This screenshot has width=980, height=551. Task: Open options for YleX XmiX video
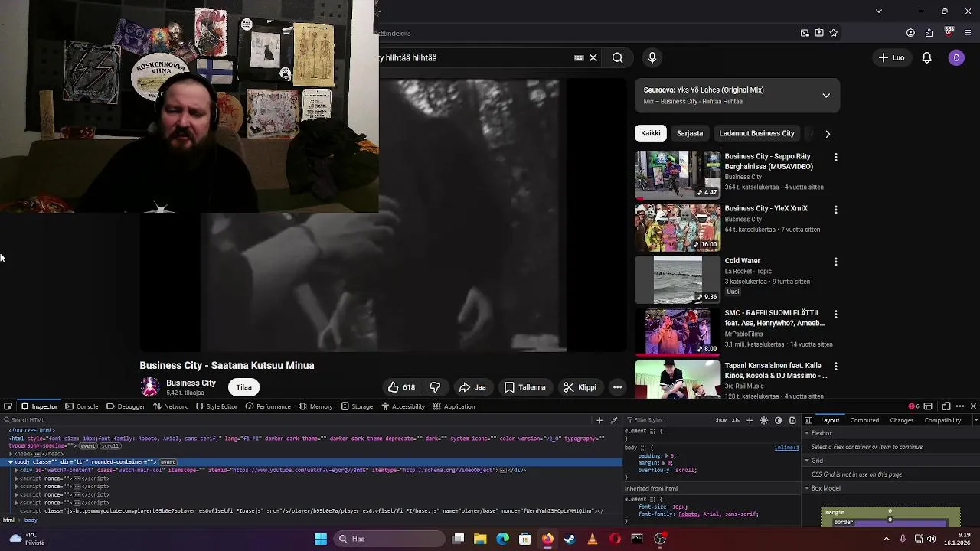836,210
